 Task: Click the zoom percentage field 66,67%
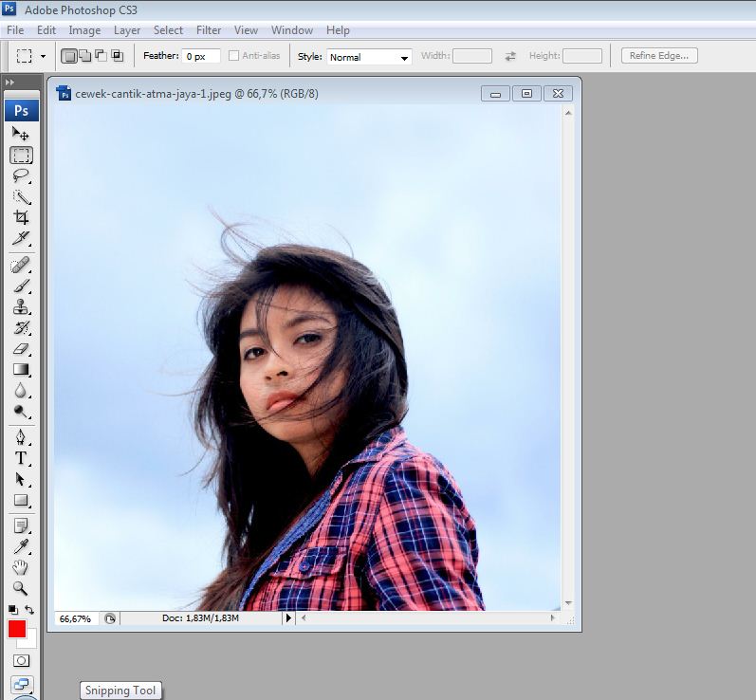[x=76, y=618]
